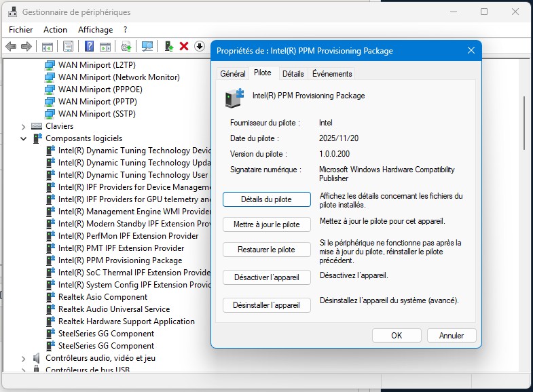533x392 pixels.
Task: Click the black down-arrow disable device icon
Action: [x=200, y=46]
